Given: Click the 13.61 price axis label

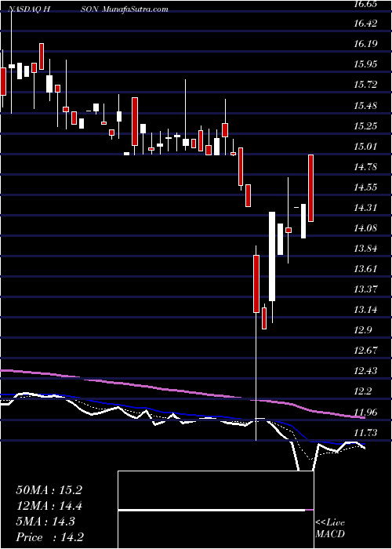Looking at the screenshot, I should (x=366, y=269).
